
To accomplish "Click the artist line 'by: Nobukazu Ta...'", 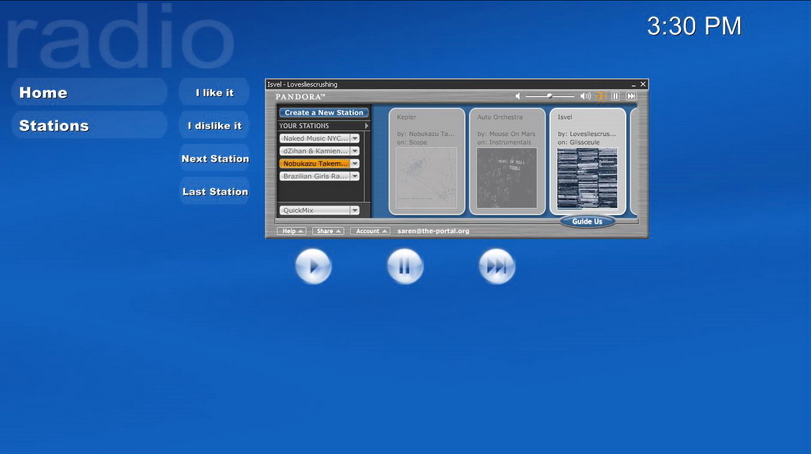I will click(x=426, y=134).
